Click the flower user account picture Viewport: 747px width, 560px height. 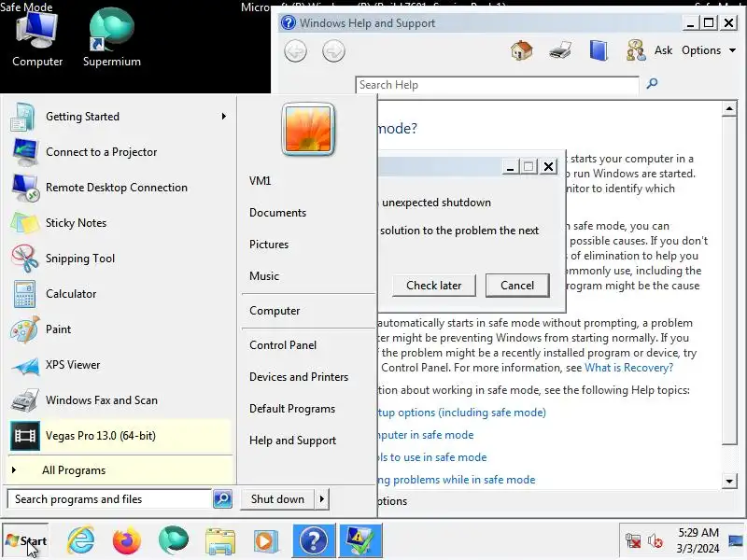tap(308, 129)
